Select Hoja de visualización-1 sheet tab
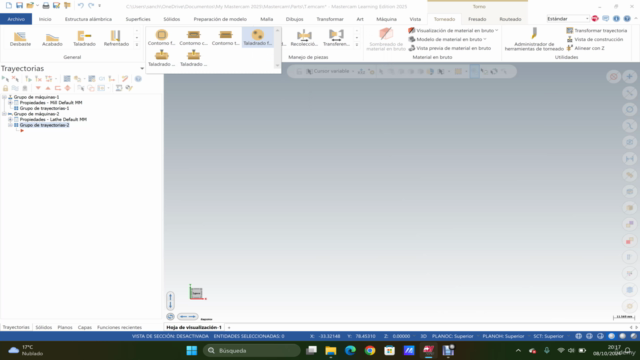 [194, 327]
